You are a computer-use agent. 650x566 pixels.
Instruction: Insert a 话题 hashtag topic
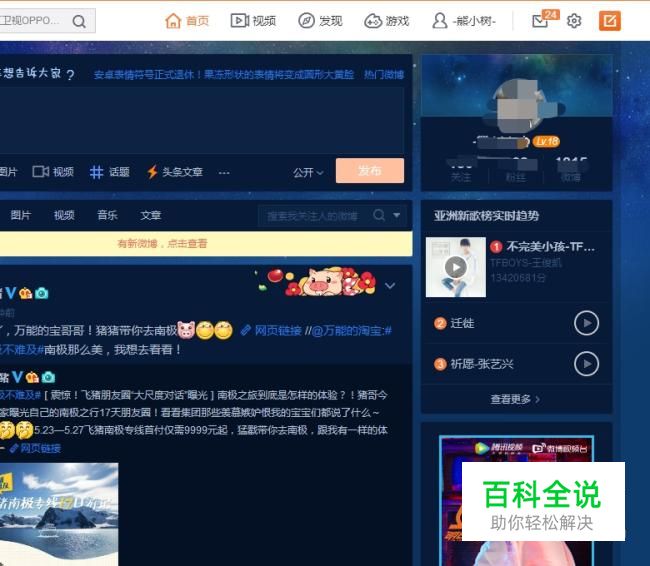pos(110,172)
